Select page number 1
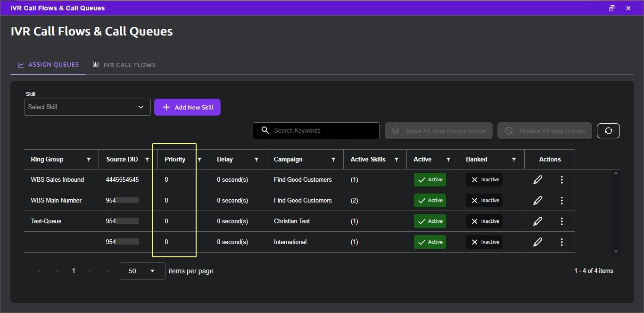The height and width of the screenshot is (313, 644). point(74,271)
